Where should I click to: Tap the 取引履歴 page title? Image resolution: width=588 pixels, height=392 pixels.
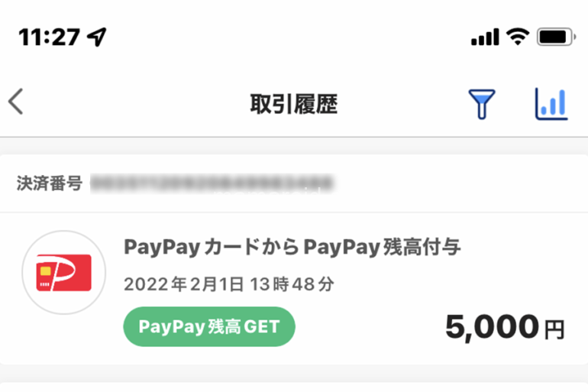(x=294, y=104)
